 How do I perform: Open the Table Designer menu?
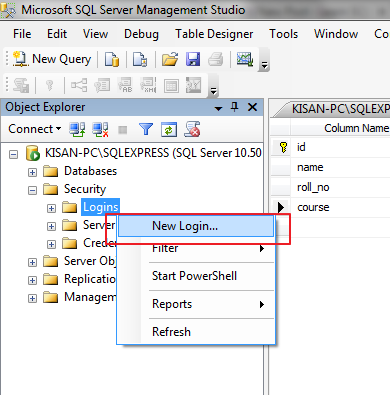(214, 34)
